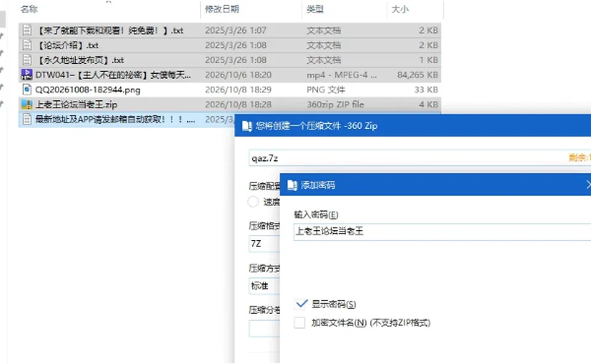Image resolution: width=591 pixels, height=364 pixels.
Task: Sort files by the 类型 column header
Action: pyautogui.click(x=315, y=9)
